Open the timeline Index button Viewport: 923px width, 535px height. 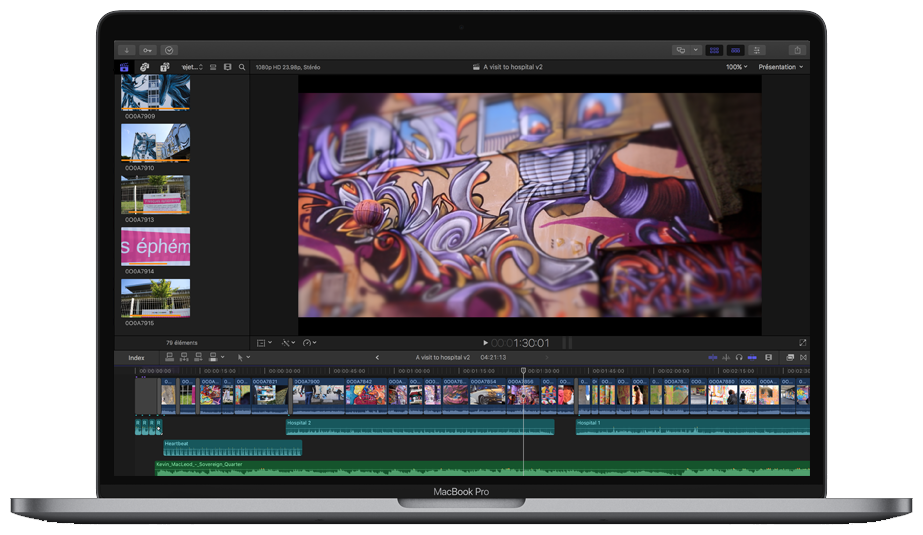[x=136, y=358]
